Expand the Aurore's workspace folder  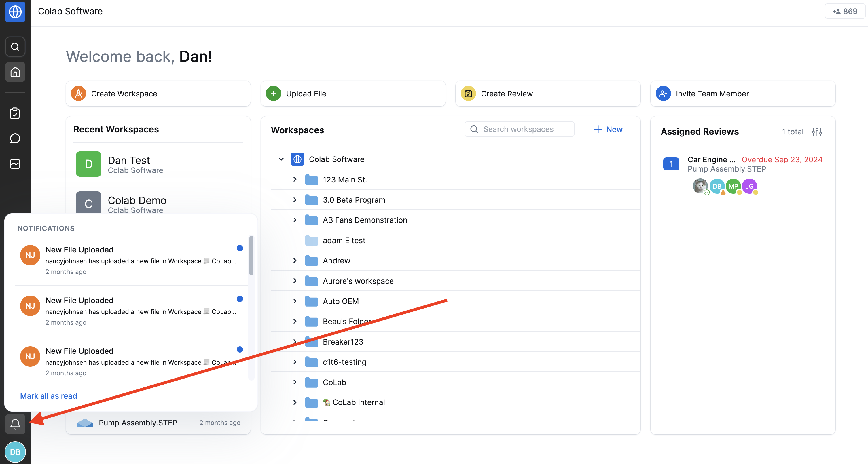point(295,281)
